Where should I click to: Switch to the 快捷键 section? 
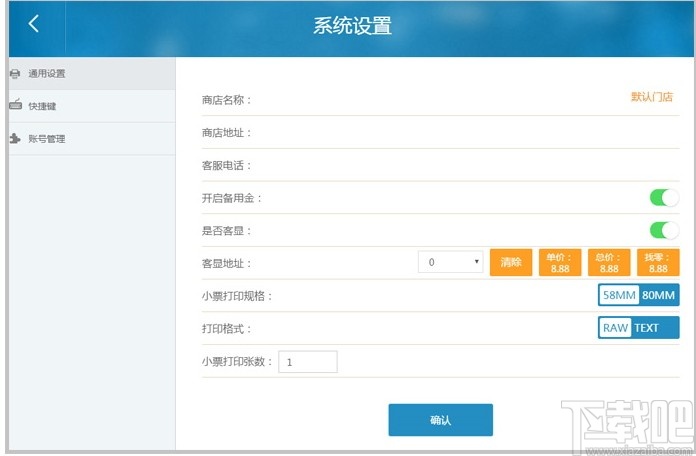click(43, 106)
